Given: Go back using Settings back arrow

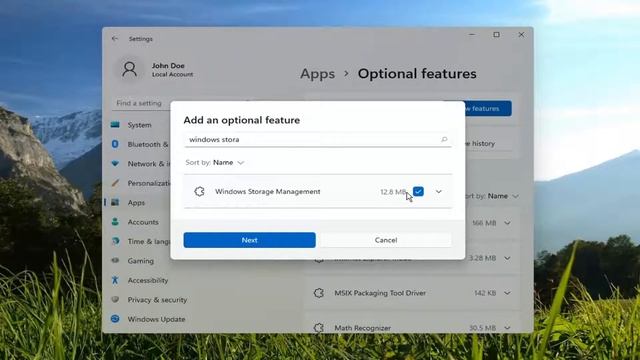Looking at the screenshot, I should pyautogui.click(x=115, y=39).
